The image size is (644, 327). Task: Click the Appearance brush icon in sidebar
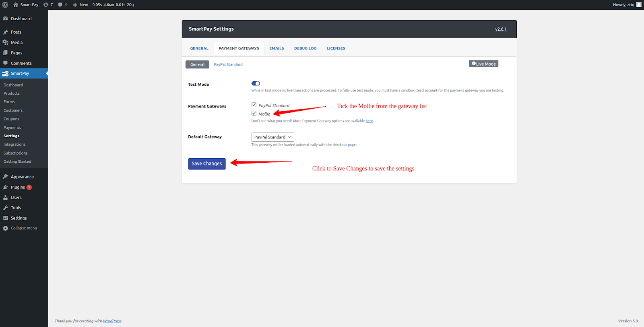6,177
